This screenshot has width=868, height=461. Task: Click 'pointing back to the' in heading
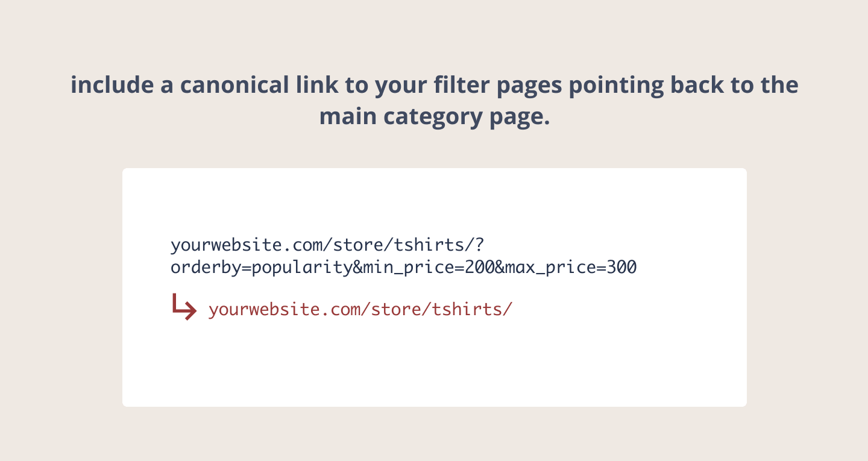(684, 85)
